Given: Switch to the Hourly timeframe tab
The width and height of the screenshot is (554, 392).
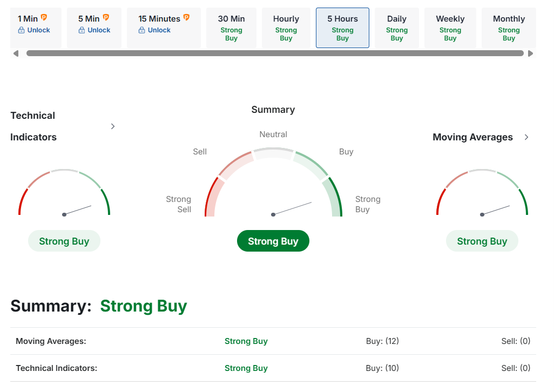Looking at the screenshot, I should [286, 28].
